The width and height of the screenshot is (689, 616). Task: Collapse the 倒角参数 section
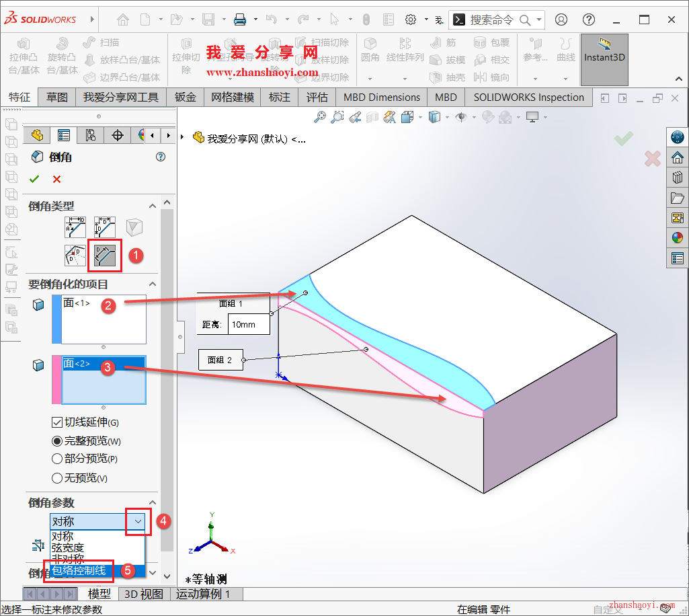click(x=153, y=502)
